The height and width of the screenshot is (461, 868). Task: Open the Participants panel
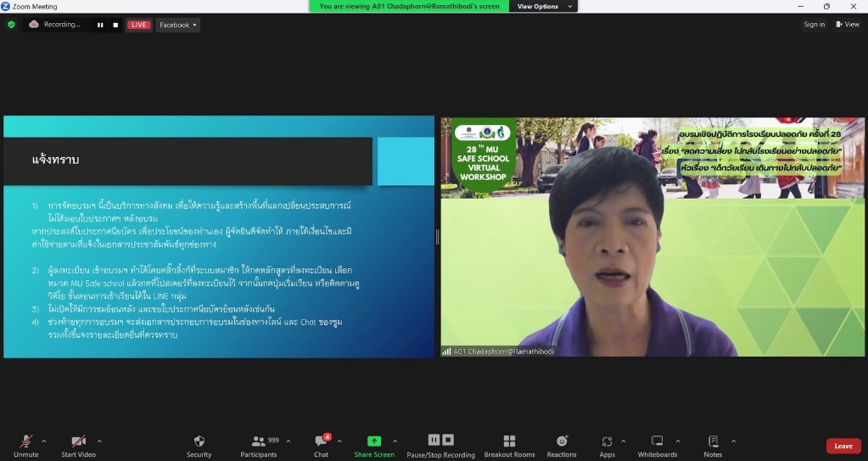click(259, 446)
